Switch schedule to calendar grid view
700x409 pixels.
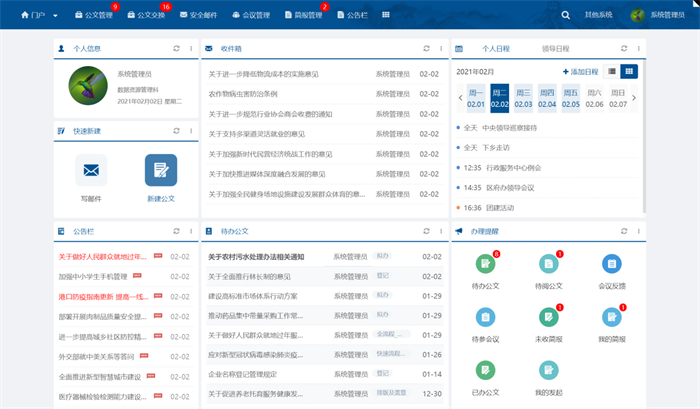pyautogui.click(x=629, y=71)
